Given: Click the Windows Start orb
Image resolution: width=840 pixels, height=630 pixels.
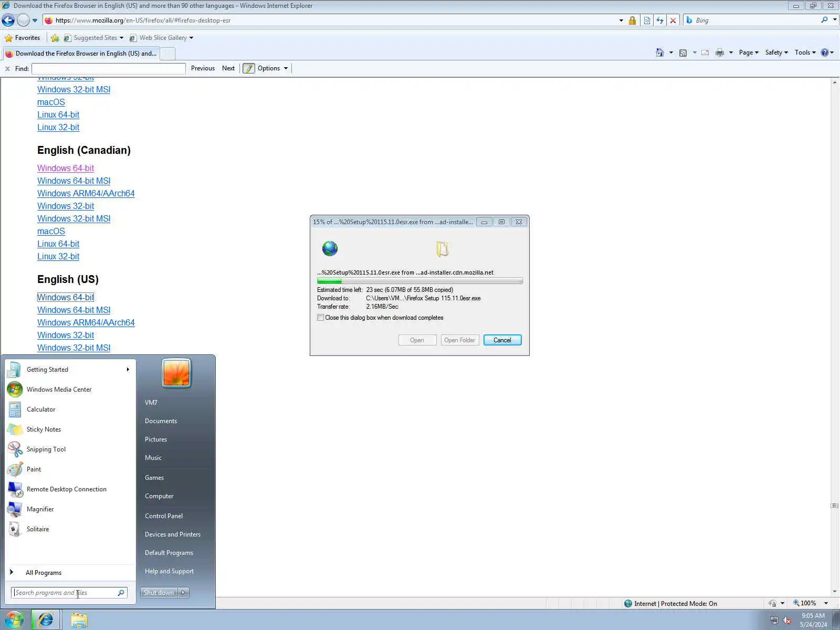Looking at the screenshot, I should 14,620.
